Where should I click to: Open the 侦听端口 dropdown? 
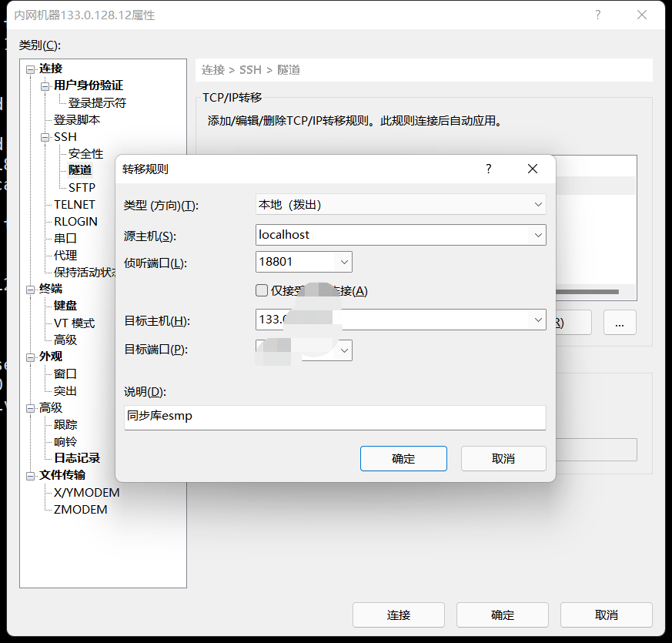click(x=343, y=262)
